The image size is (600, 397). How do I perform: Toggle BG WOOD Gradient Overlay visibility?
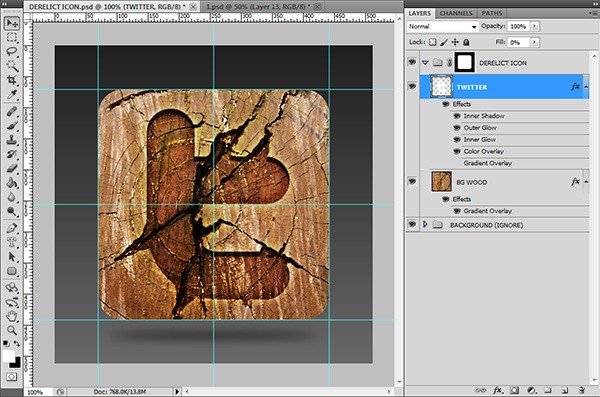click(x=457, y=211)
